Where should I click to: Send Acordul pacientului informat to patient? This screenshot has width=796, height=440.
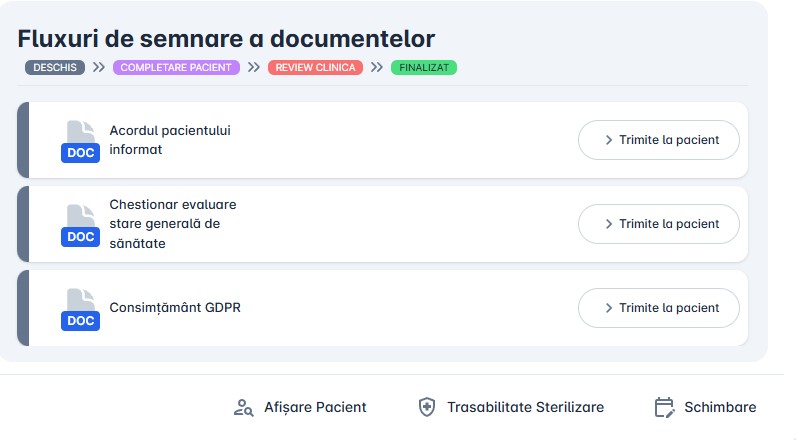(659, 140)
